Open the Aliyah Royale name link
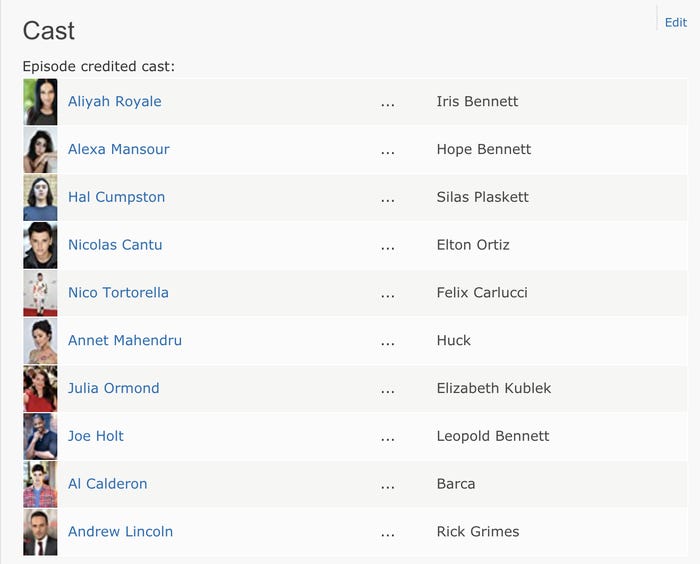700x564 pixels. [x=114, y=102]
